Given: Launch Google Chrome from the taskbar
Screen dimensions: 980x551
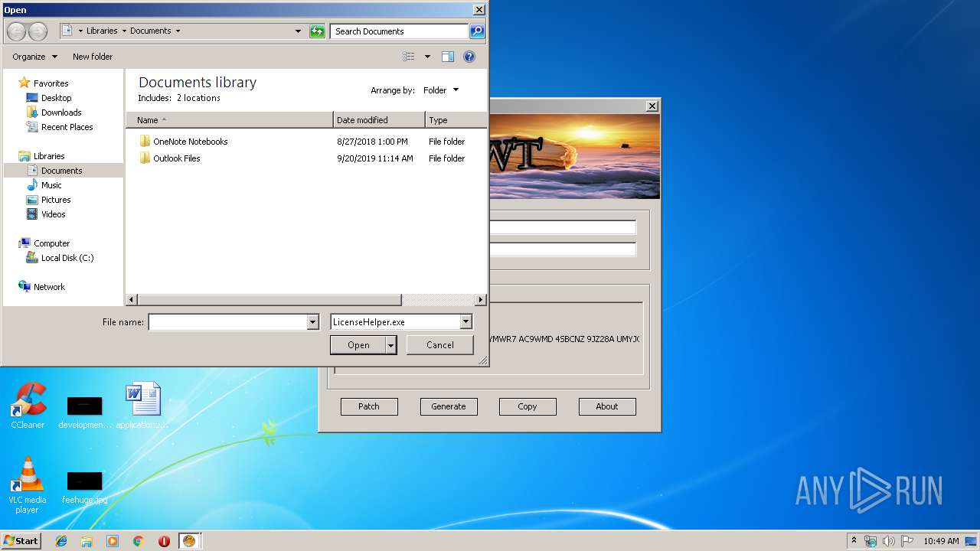Looking at the screenshot, I should pos(139,541).
